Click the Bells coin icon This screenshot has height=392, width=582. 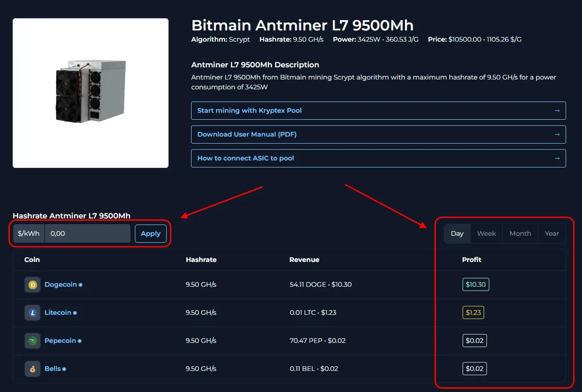(x=33, y=369)
